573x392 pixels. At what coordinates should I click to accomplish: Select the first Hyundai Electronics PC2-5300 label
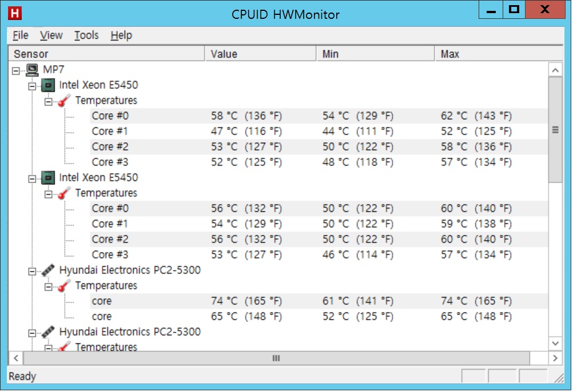click(x=130, y=270)
